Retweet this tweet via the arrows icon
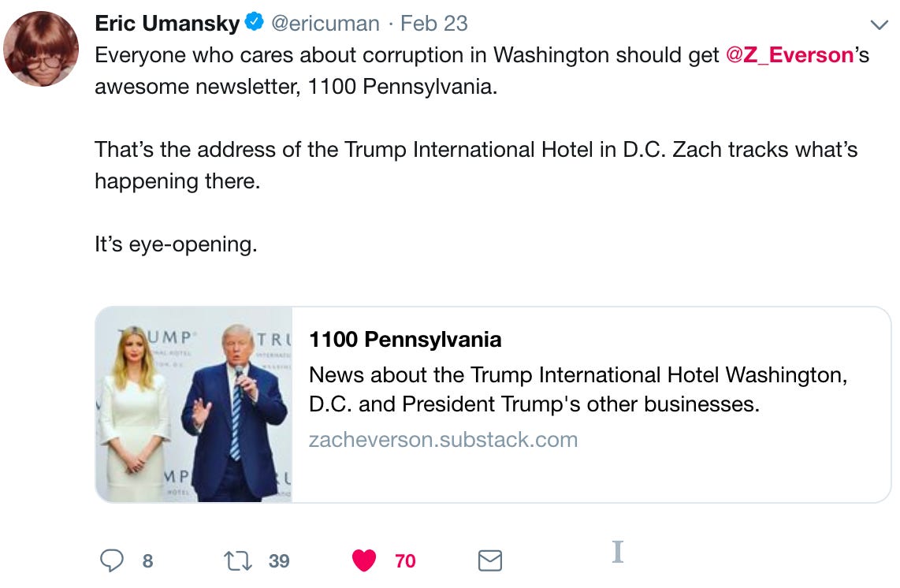Image resolution: width=900 pixels, height=588 pixels. pyautogui.click(x=238, y=560)
